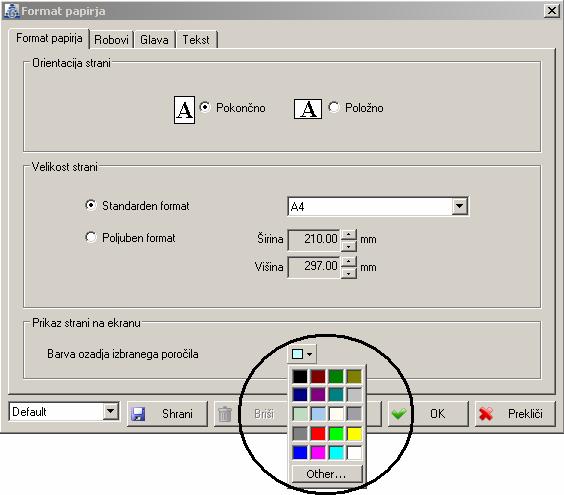Click the red X cancel icon
This screenshot has height=495, width=564.
click(486, 414)
